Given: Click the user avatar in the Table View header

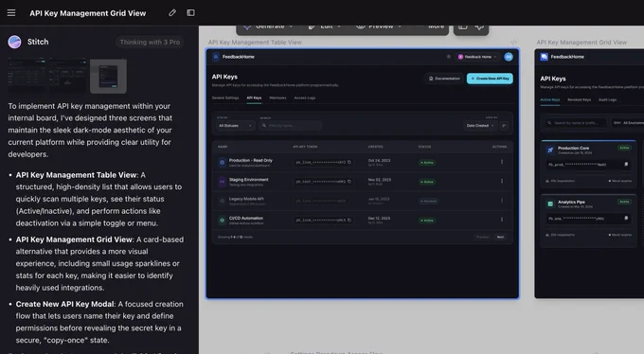Looking at the screenshot, I should [x=508, y=57].
